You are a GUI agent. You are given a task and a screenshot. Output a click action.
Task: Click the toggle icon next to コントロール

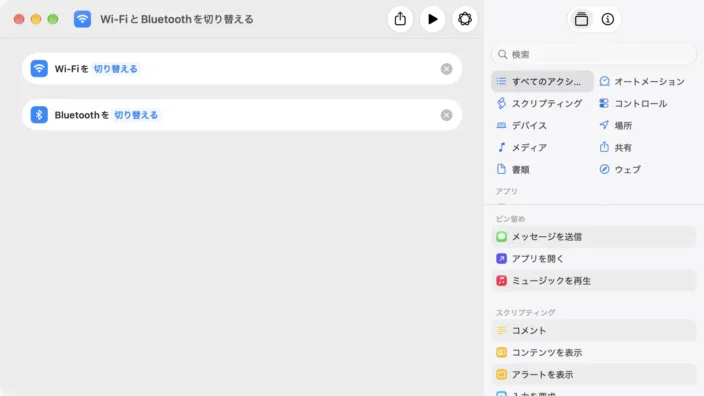click(x=604, y=103)
